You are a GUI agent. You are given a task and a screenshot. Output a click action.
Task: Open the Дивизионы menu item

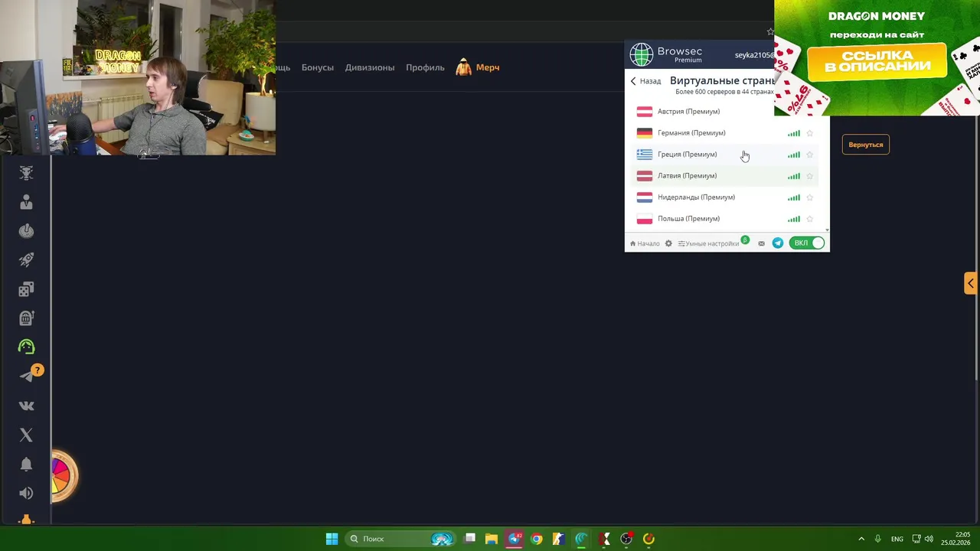pos(370,67)
